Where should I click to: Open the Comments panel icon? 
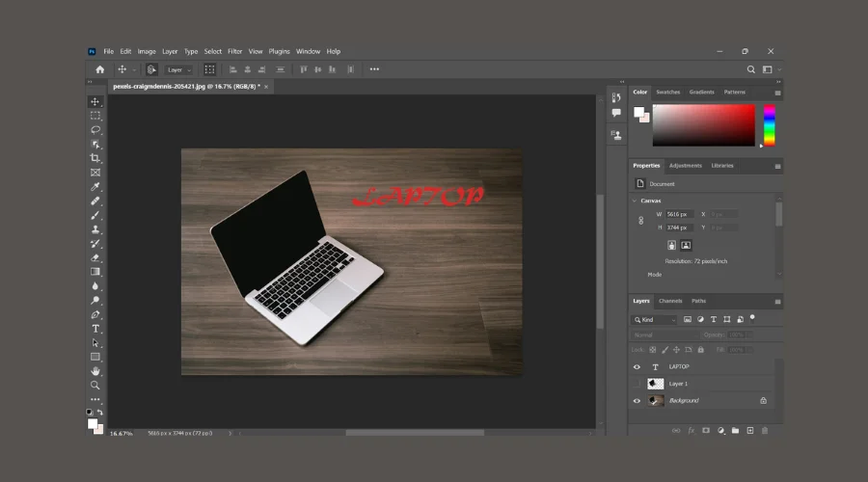pyautogui.click(x=616, y=113)
